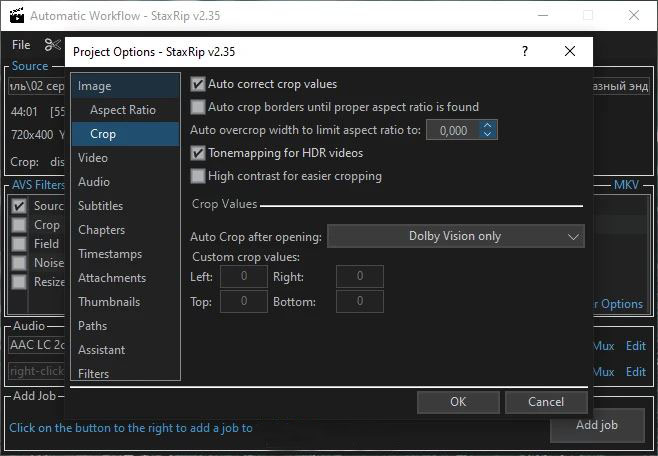Click the Bottom custom crop value field
This screenshot has width=658, height=456.
point(360,302)
